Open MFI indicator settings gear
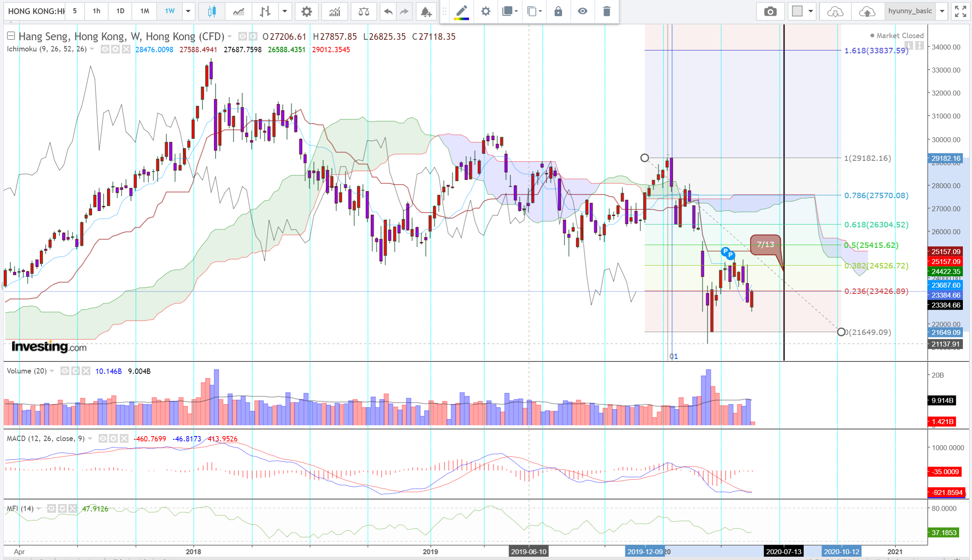 click(62, 509)
